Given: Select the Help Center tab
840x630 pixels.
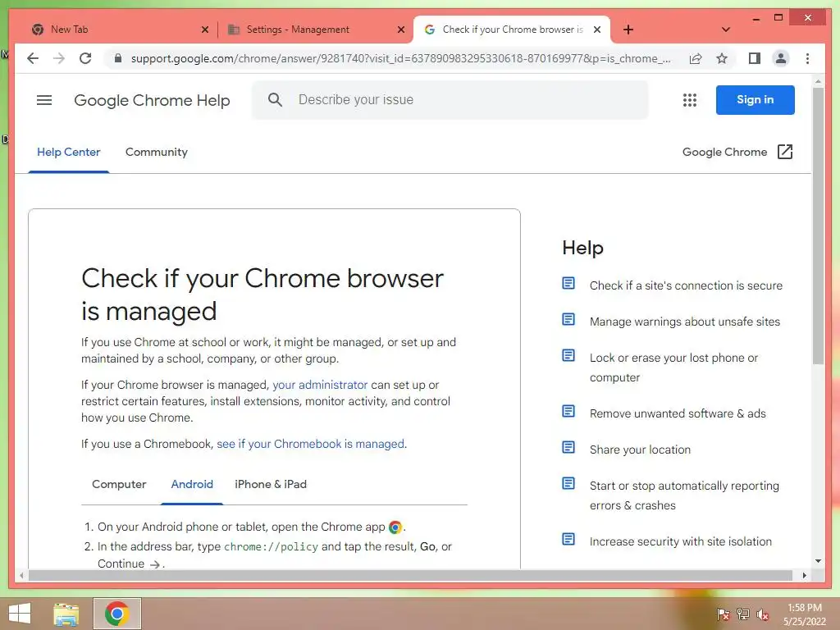Looking at the screenshot, I should coord(69,152).
